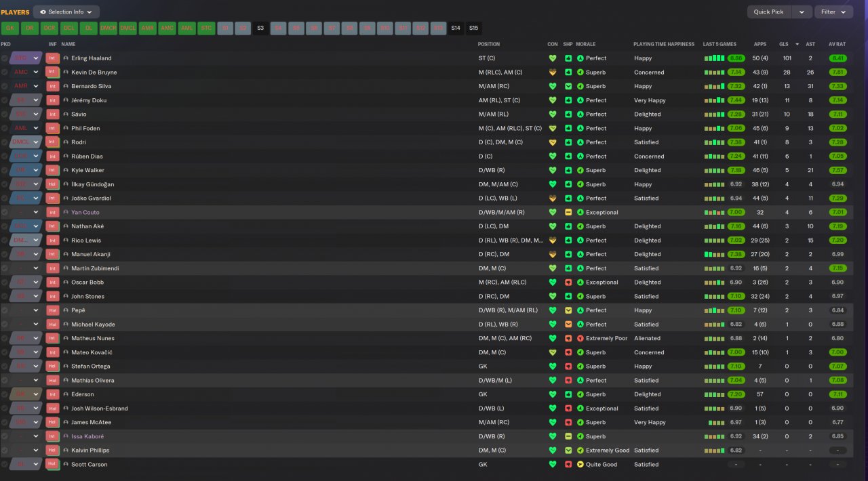This screenshot has height=481, width=868.
Task: Toggle the picked circle for Matheus Nunes
Action: [5, 338]
